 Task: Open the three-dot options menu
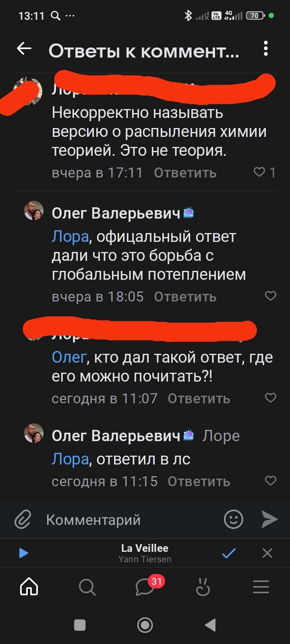[x=265, y=49]
